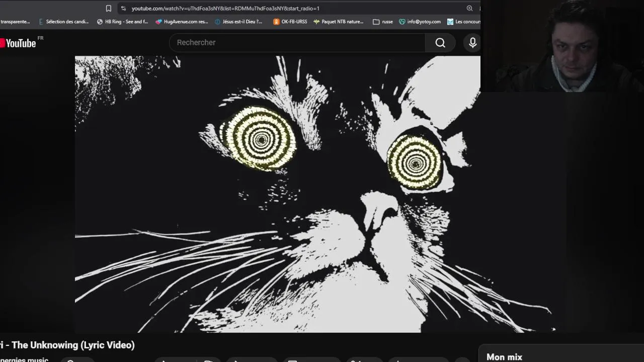The width and height of the screenshot is (644, 362).
Task: Open the 'Mon mix' playlist panel header
Action: click(x=505, y=357)
